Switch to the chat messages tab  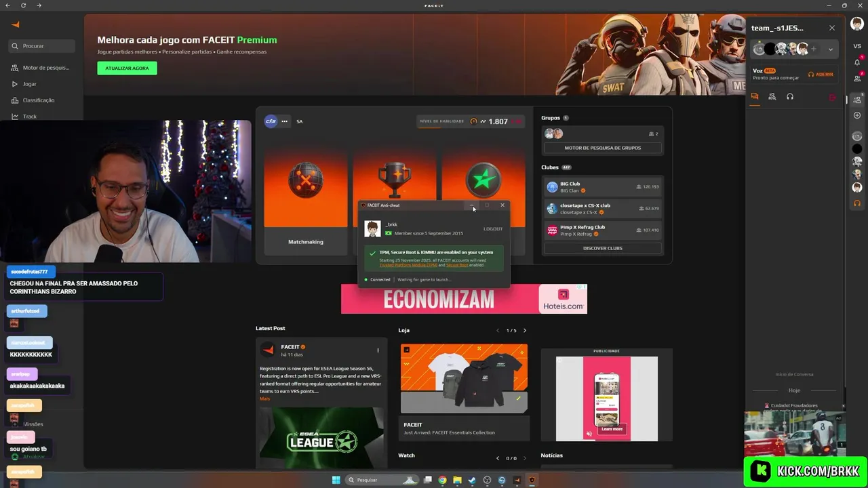tap(755, 97)
